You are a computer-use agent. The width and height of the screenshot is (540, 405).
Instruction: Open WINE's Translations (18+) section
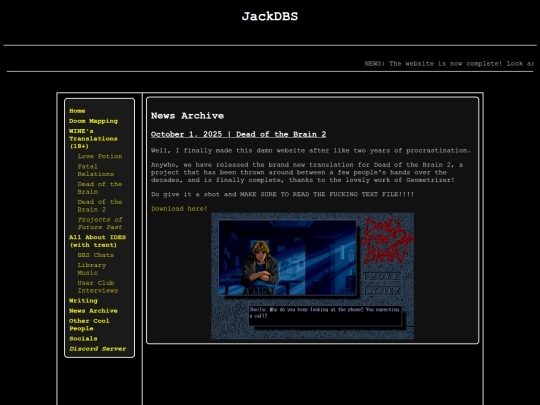tap(93, 138)
